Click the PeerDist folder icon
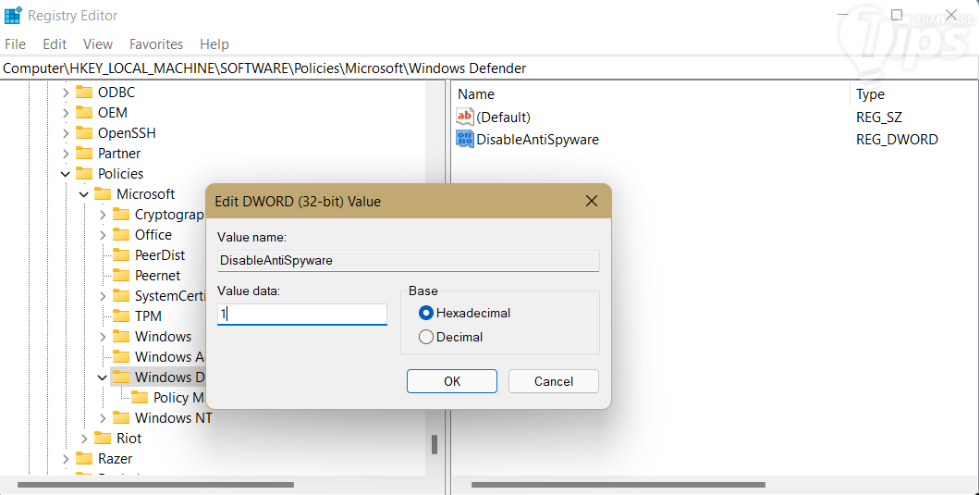Image resolution: width=980 pixels, height=495 pixels. (x=120, y=254)
